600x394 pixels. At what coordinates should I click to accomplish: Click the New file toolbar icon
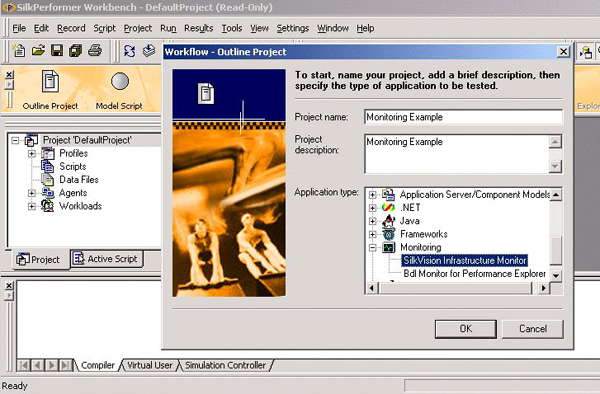(18, 50)
